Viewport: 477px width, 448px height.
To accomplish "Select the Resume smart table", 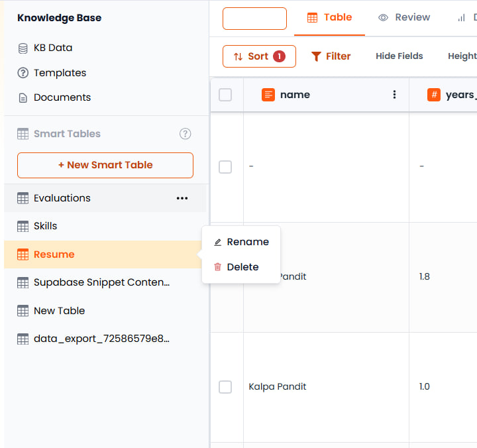I will pyautogui.click(x=103, y=254).
